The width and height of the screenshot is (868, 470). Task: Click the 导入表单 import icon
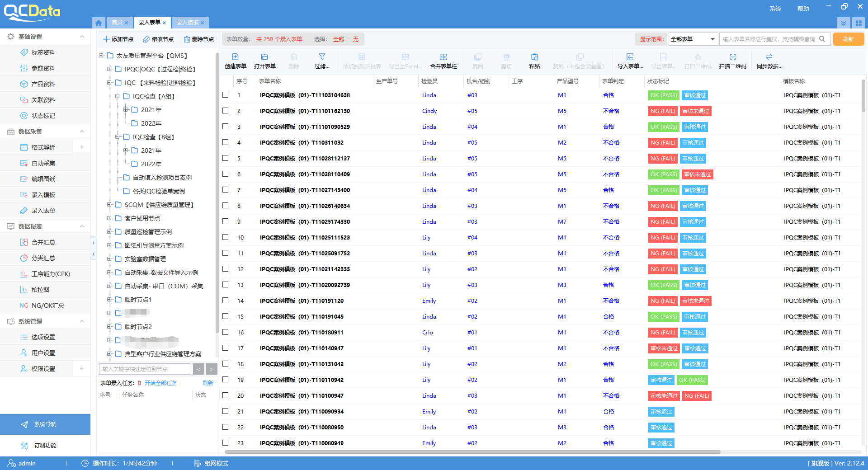630,57
